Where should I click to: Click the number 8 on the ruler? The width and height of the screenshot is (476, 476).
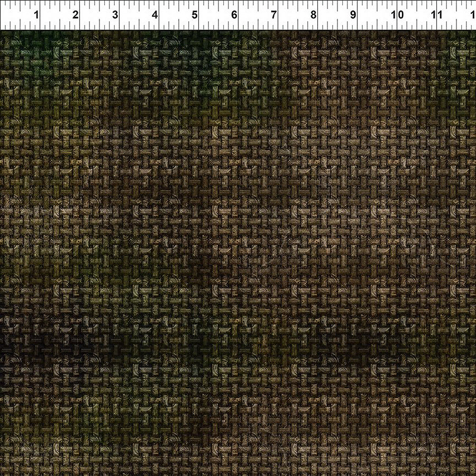click(x=313, y=14)
